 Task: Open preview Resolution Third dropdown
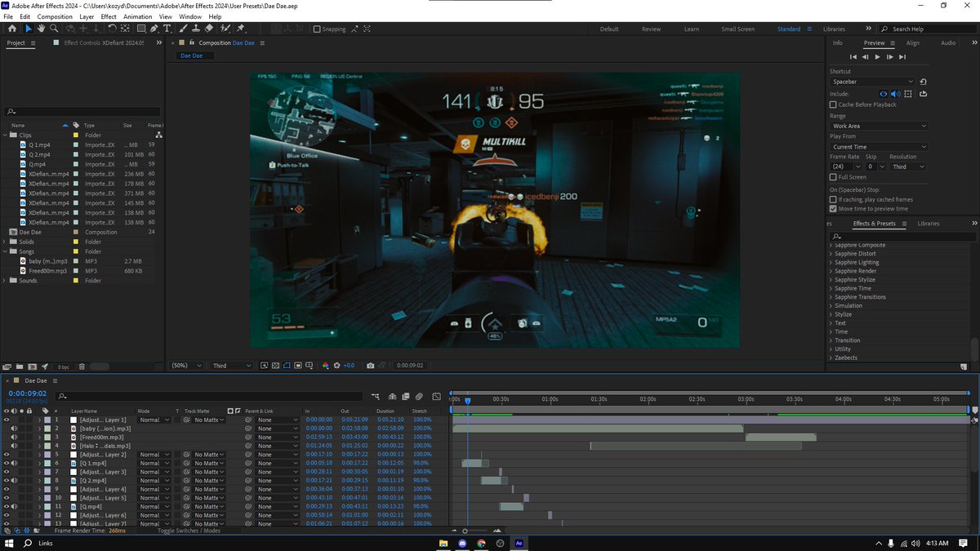tap(908, 167)
